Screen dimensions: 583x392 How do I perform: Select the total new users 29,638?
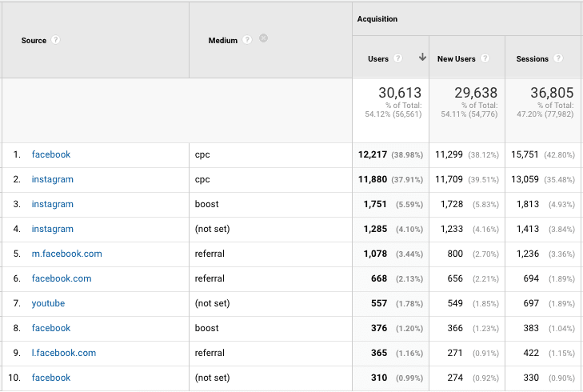tap(476, 93)
